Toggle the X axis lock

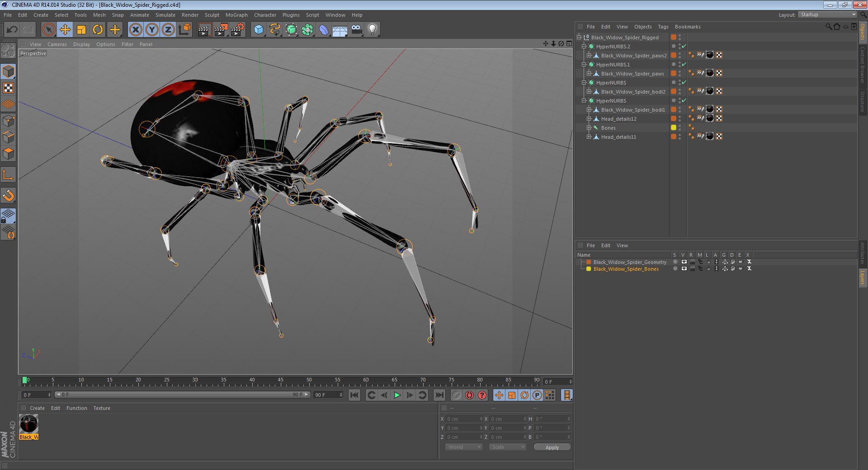[135, 30]
